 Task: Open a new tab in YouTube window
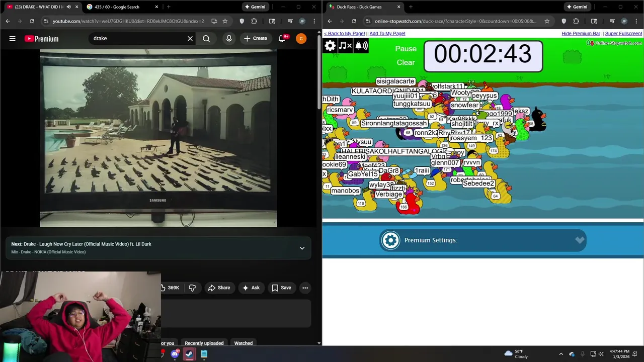(169, 7)
